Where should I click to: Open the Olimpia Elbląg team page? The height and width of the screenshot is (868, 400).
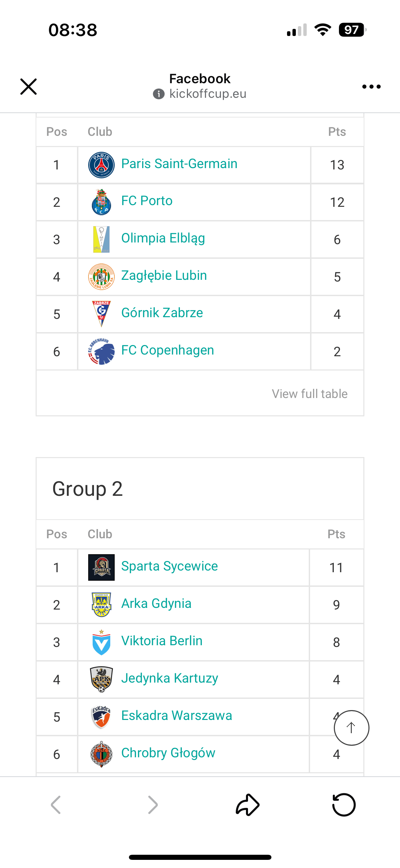[x=163, y=238]
